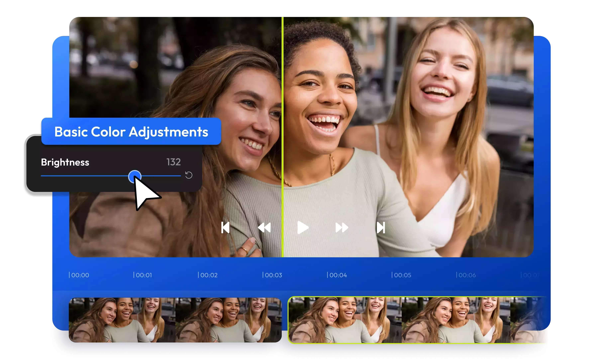Click the Brightness label
The image size is (603, 364).
(x=65, y=162)
